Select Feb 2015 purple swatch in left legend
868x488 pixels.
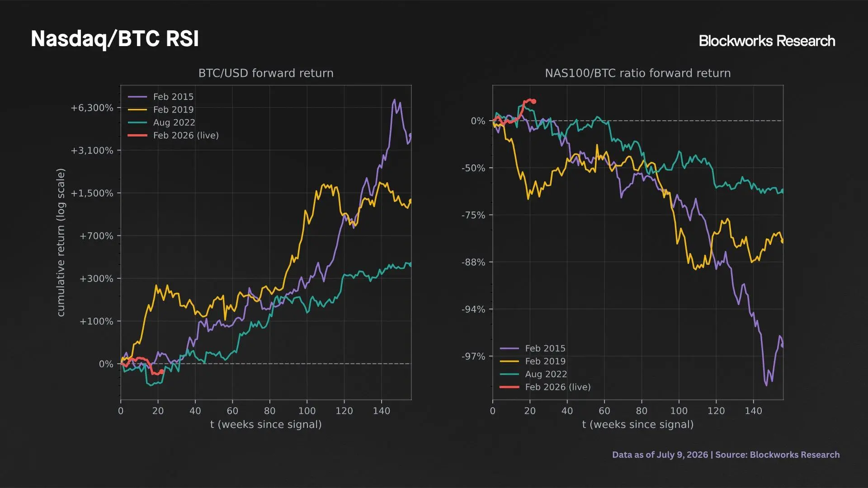(x=137, y=97)
